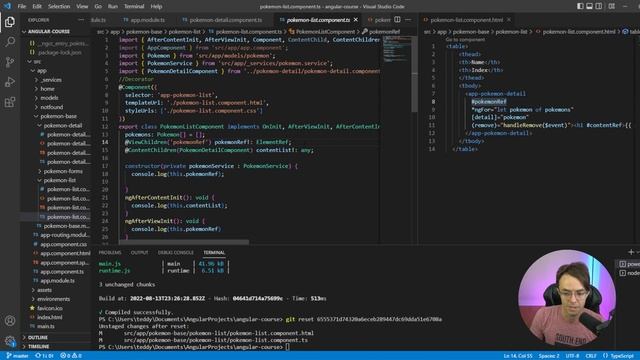Close the pokemon-list.component.html tab
The height and width of the screenshot is (360, 640).
pyautogui.click(x=509, y=20)
